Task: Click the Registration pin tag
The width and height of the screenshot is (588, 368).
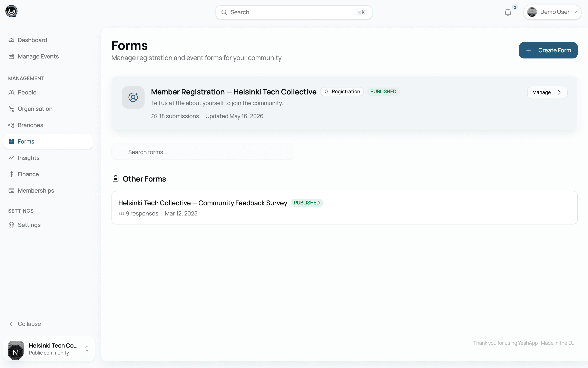Action: [x=342, y=92]
